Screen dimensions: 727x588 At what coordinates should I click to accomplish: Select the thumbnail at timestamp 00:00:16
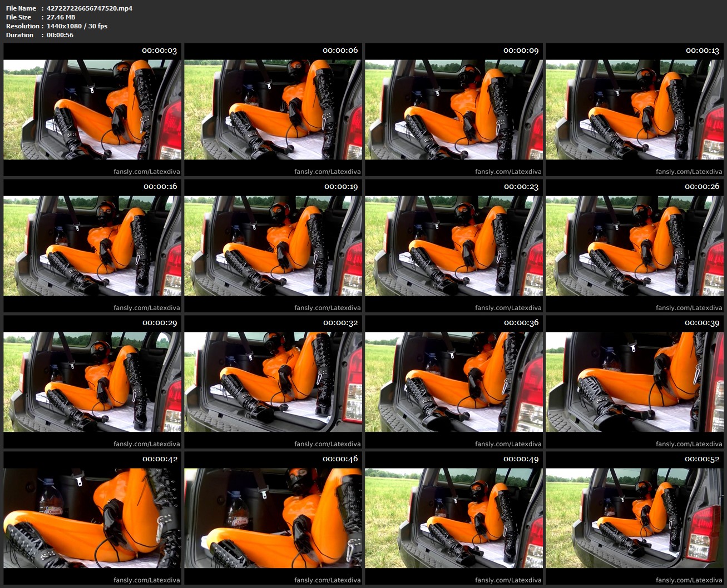pyautogui.click(x=92, y=246)
